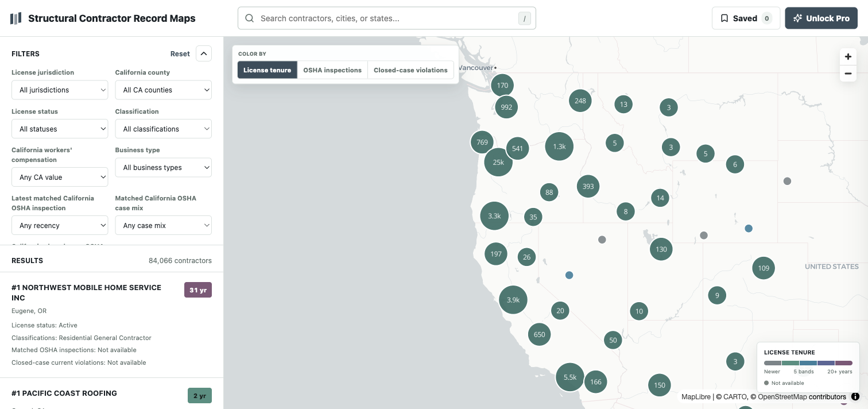Open the 25k map cluster

(498, 162)
